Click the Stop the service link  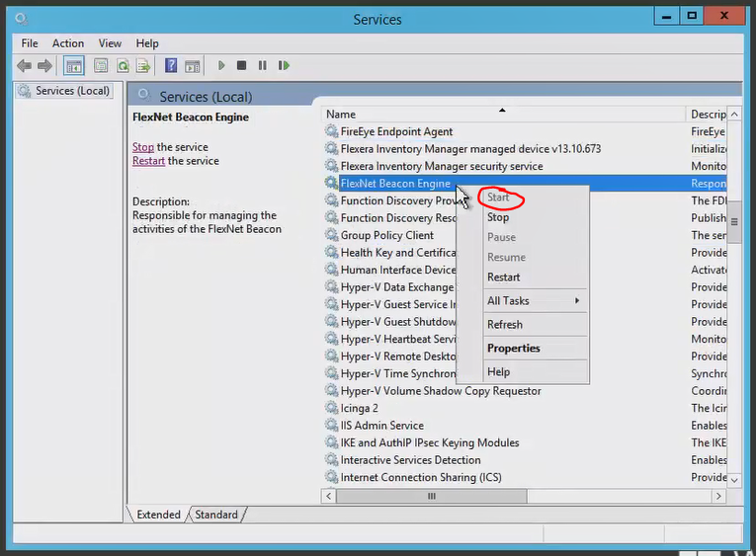143,147
